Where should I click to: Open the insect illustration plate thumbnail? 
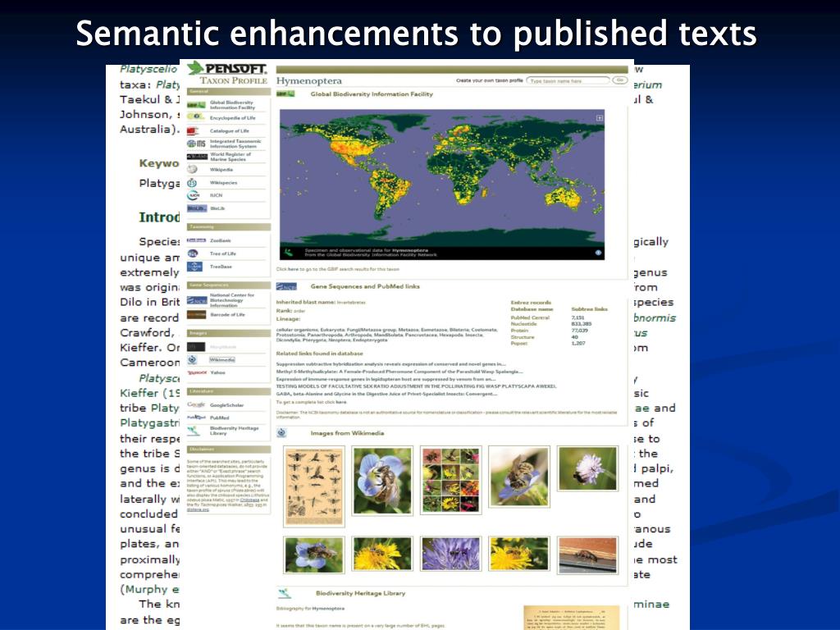[314, 486]
